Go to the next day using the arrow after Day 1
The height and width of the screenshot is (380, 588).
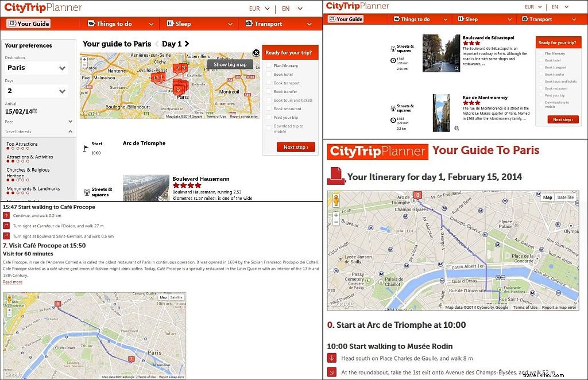pyautogui.click(x=187, y=44)
